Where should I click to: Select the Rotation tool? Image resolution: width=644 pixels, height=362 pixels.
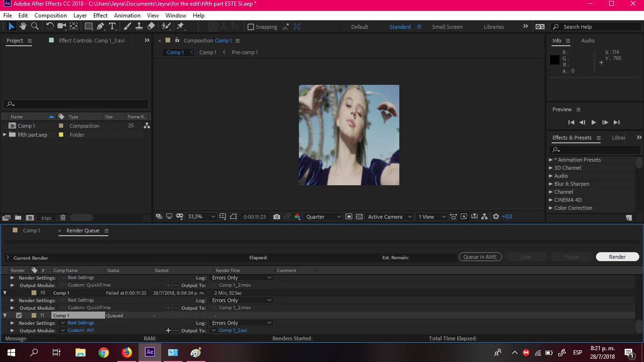pos(50,26)
